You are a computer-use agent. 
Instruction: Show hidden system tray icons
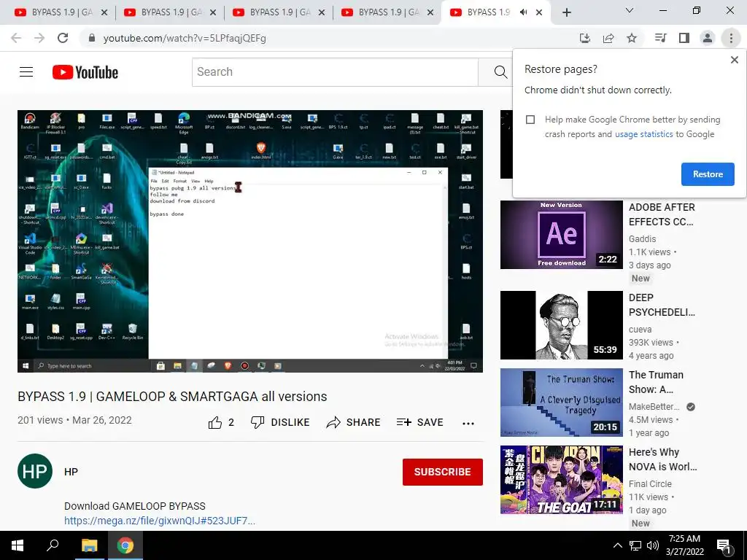click(x=617, y=545)
